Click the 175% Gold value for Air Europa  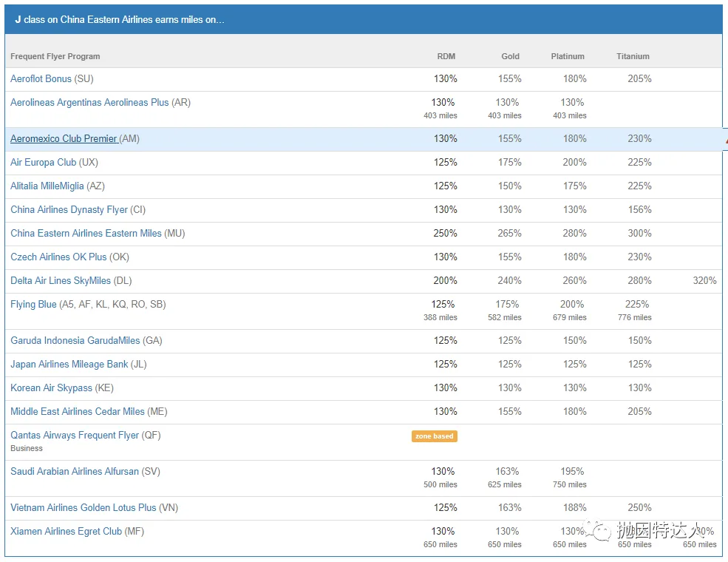(510, 163)
